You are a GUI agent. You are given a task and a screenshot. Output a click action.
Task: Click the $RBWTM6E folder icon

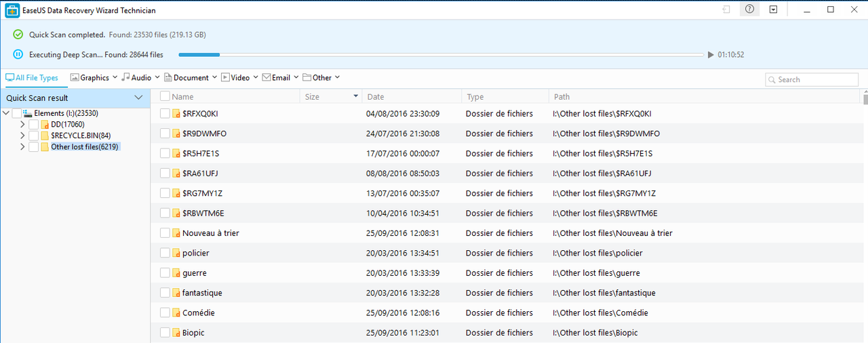176,213
